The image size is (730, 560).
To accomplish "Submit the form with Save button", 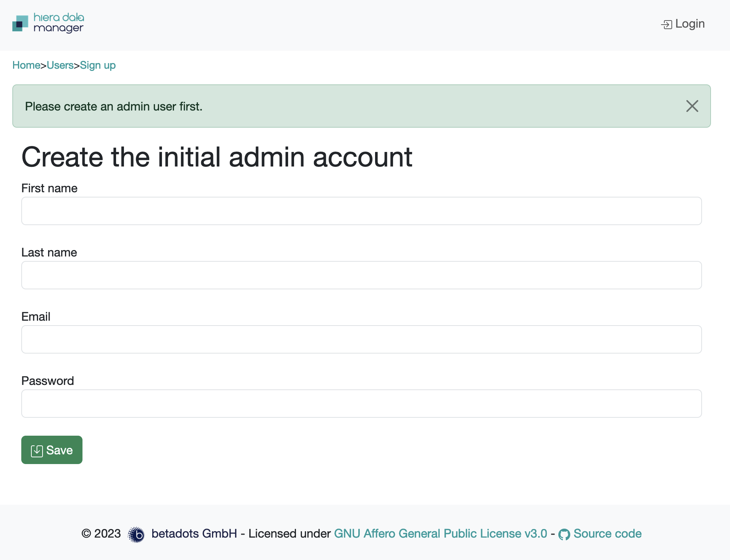I will [52, 450].
